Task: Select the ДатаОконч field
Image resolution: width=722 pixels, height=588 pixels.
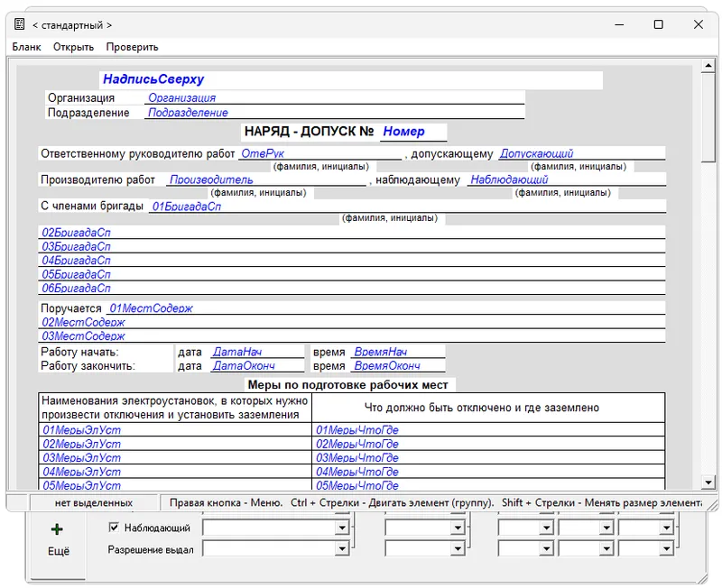Action: [257, 366]
